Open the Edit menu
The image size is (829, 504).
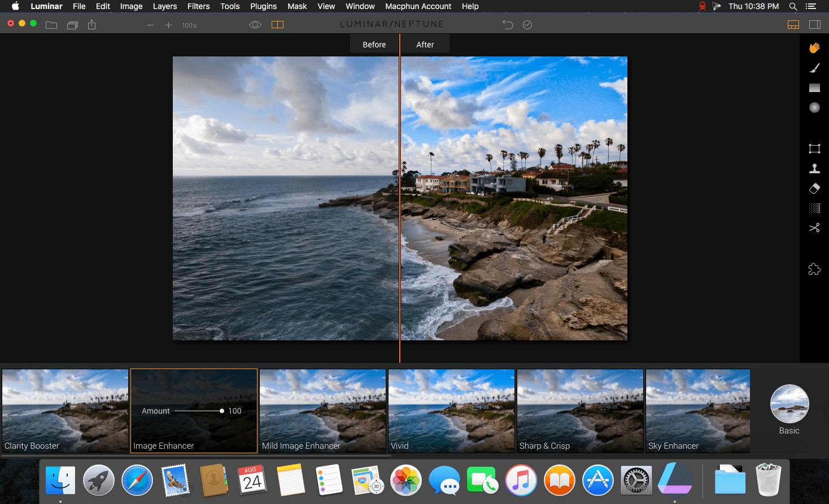(103, 6)
